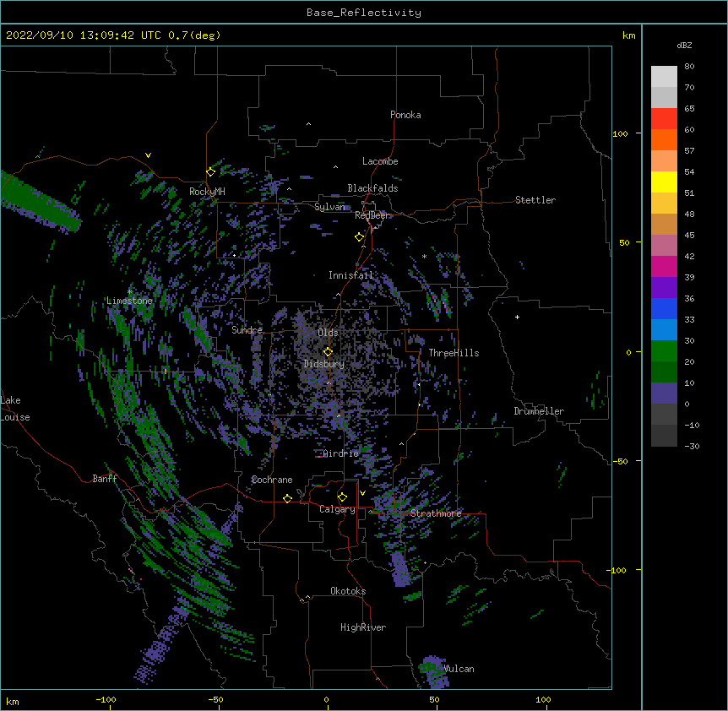Click the ThreeHills label

(x=454, y=353)
